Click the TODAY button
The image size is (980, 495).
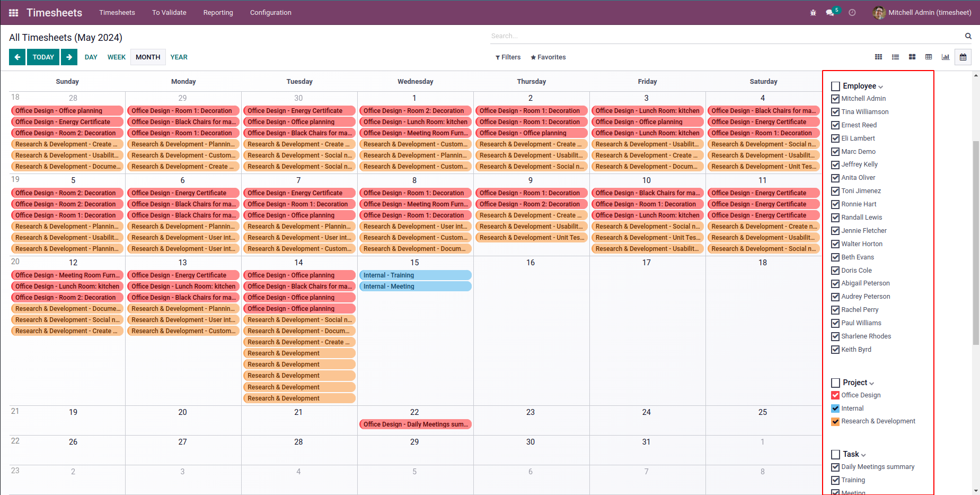click(43, 57)
